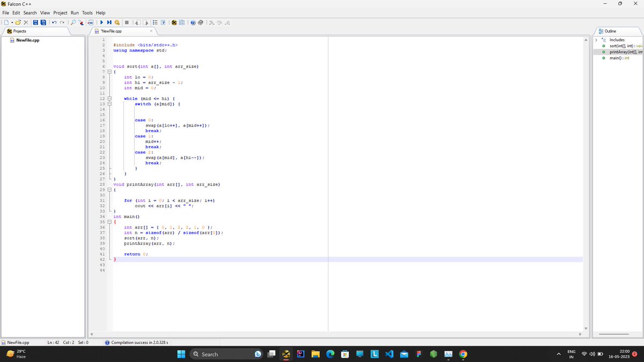Save the current file with the floppy icon

pos(35,23)
